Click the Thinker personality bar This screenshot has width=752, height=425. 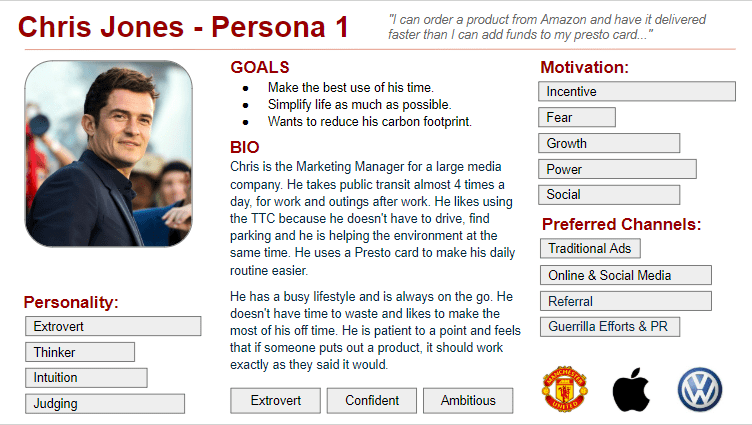point(80,352)
